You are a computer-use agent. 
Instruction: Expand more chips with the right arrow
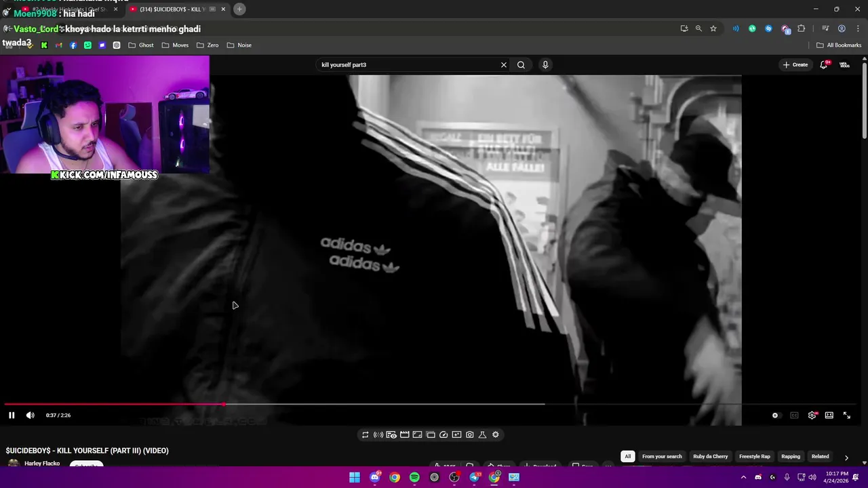(x=846, y=457)
